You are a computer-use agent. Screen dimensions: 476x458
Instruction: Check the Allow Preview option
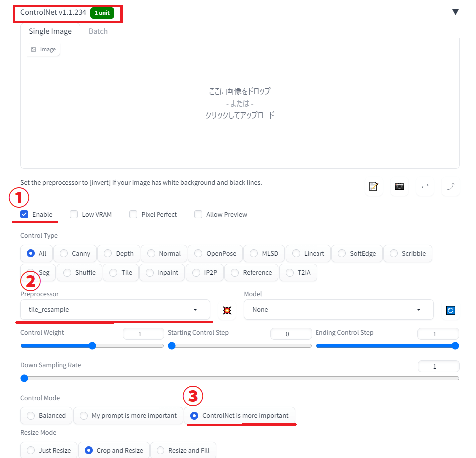point(198,214)
